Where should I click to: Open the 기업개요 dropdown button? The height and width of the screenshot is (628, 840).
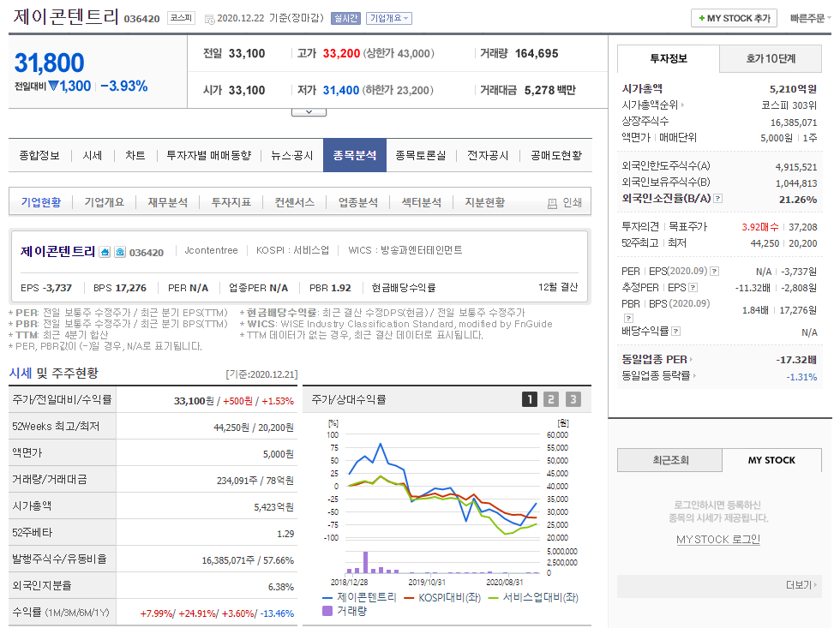[x=389, y=18]
